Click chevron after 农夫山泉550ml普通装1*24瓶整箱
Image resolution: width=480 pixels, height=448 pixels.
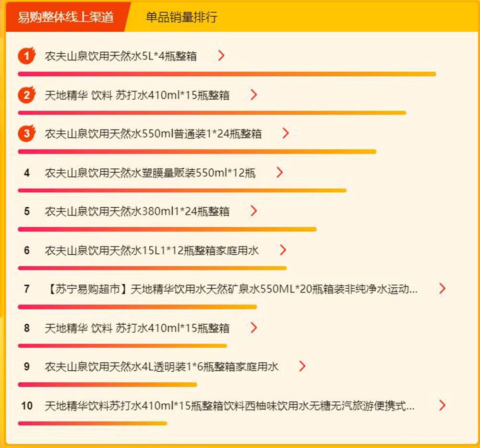[285, 133]
